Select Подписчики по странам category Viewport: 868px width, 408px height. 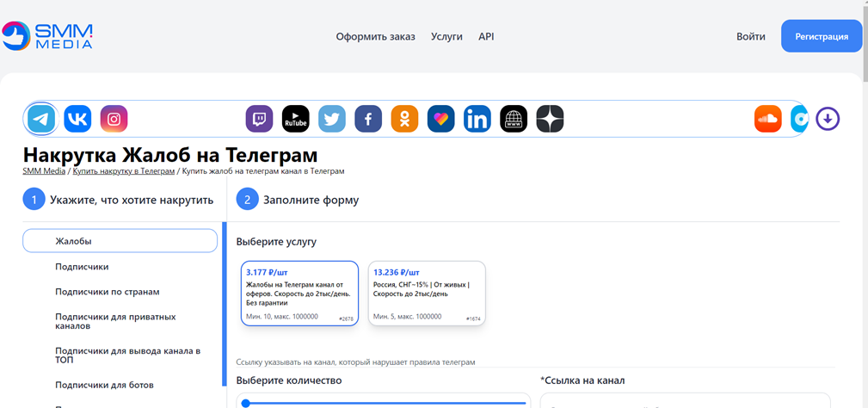108,291
